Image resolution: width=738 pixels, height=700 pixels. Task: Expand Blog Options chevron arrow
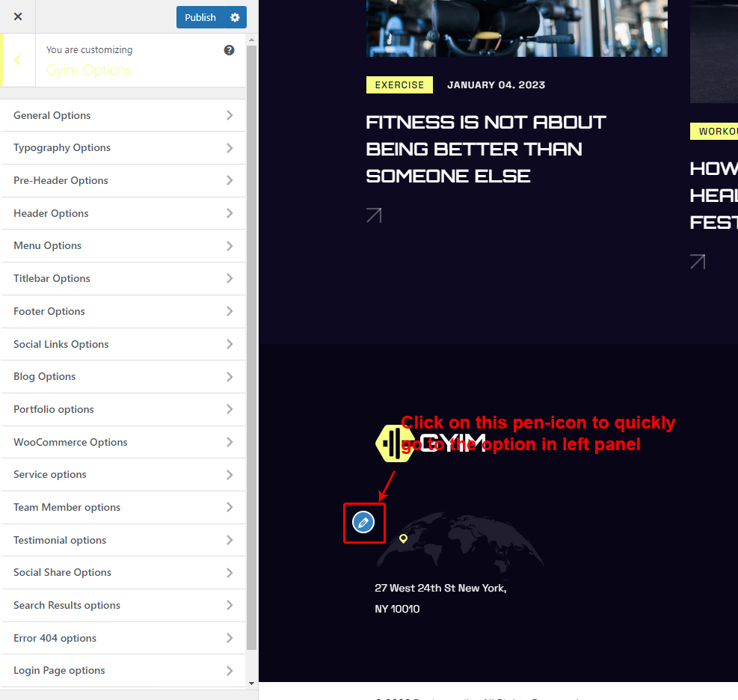(230, 377)
